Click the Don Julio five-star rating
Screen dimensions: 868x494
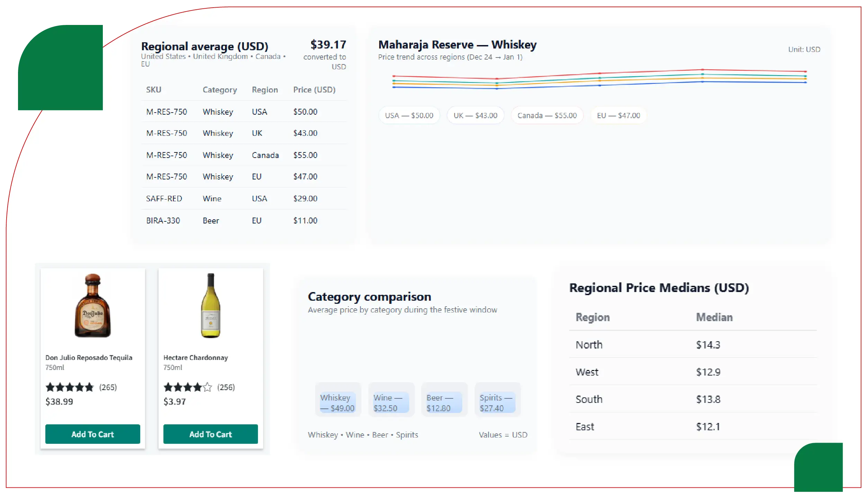tap(70, 387)
